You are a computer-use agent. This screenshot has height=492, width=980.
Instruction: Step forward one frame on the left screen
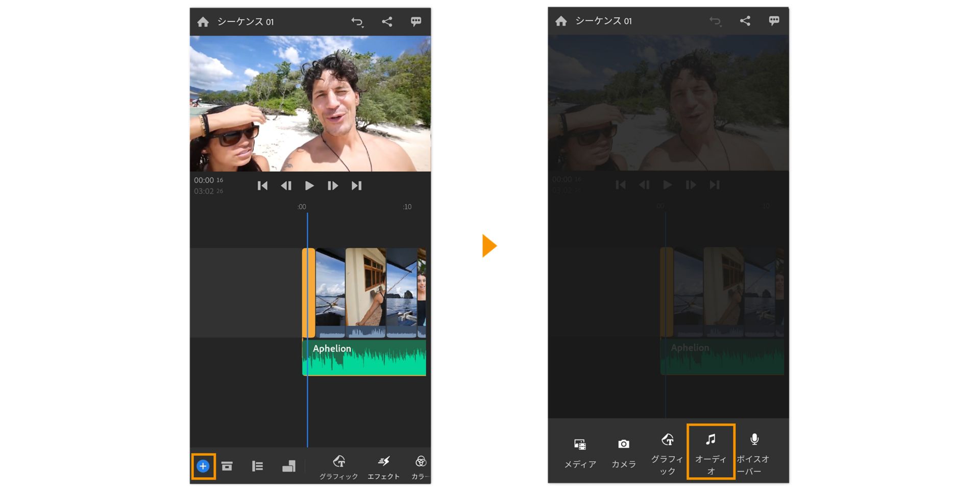click(x=333, y=185)
